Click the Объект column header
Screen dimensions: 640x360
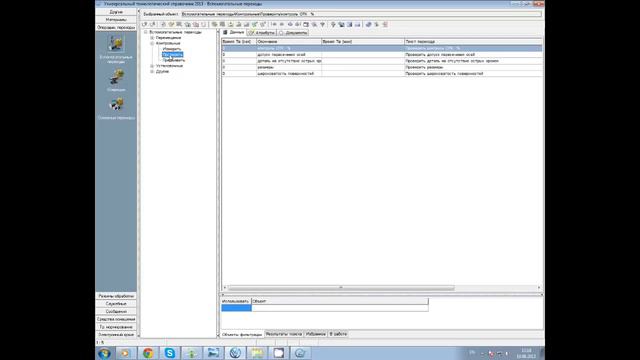340,301
